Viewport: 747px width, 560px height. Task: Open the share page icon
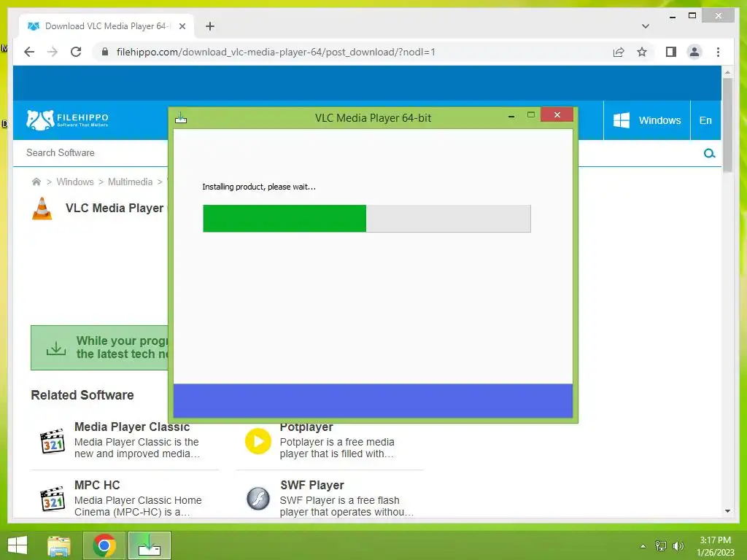click(x=619, y=52)
